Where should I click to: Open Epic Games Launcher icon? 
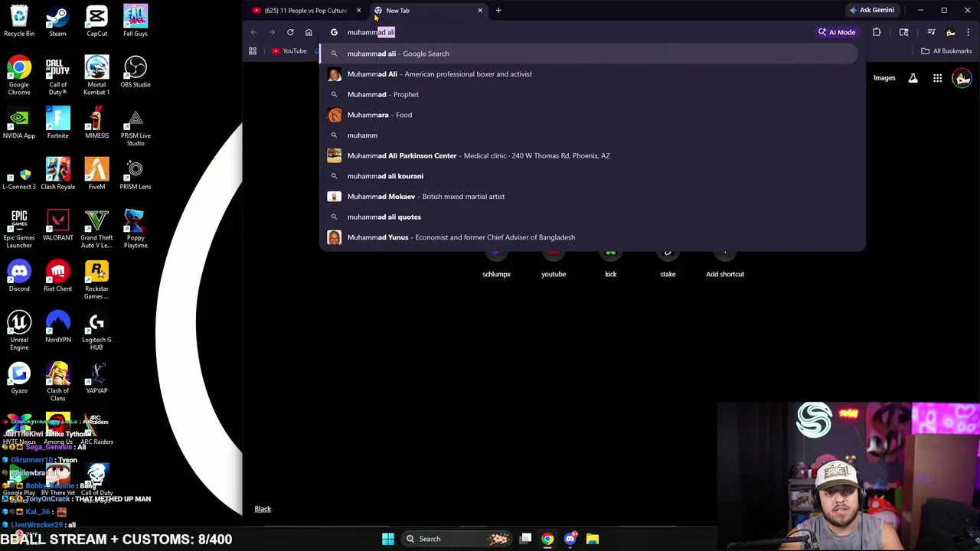(19, 228)
